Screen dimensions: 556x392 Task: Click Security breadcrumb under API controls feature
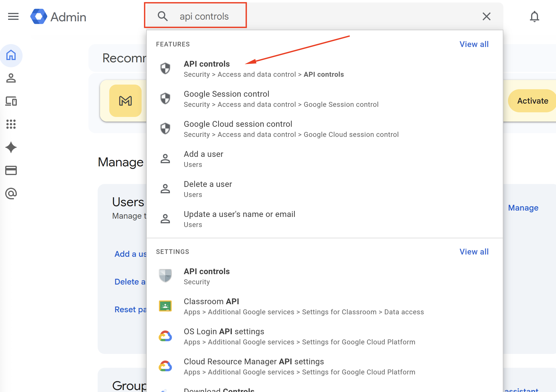197,74
